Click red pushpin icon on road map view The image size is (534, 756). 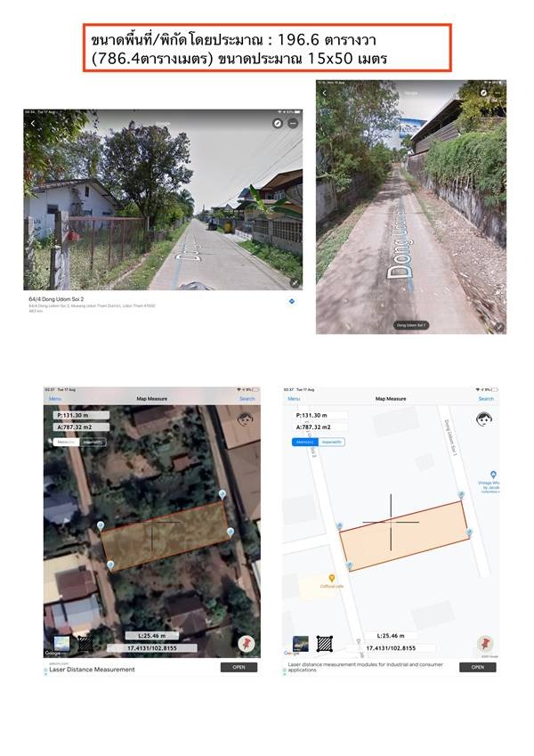483,643
